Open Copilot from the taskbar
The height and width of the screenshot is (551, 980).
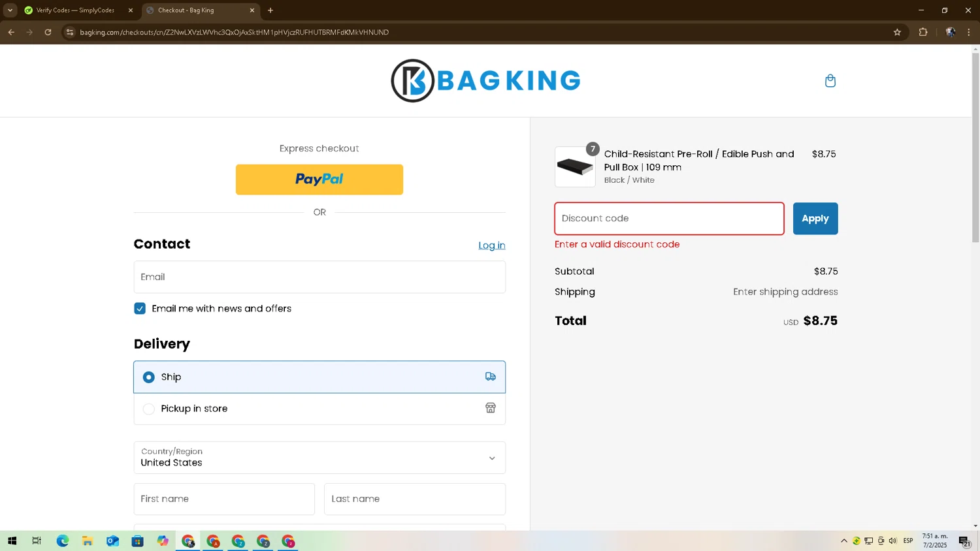pos(163,541)
